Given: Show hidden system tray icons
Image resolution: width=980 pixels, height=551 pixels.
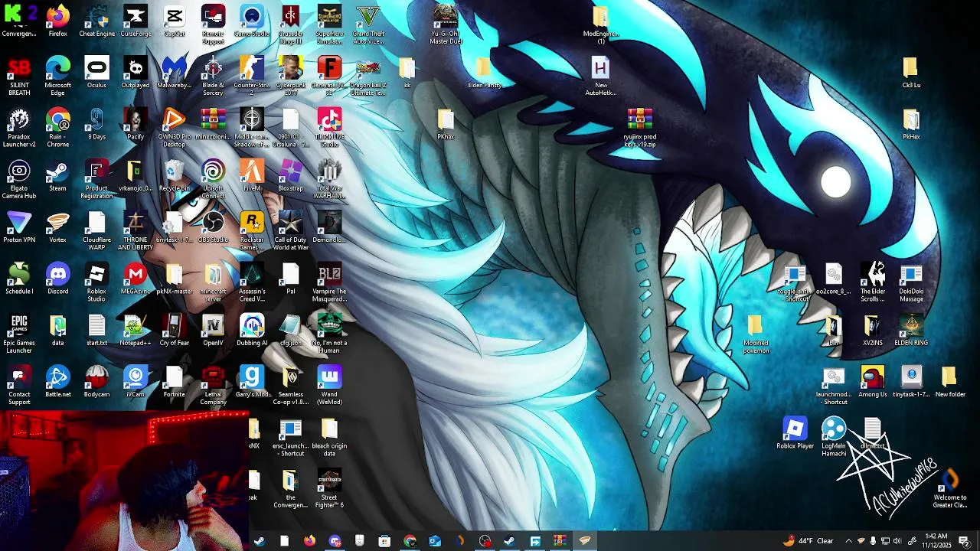Looking at the screenshot, I should pos(848,541).
